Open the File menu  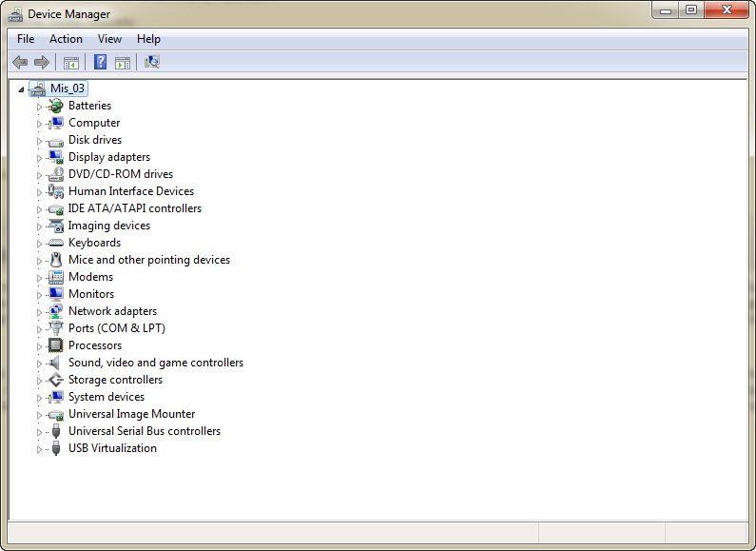26,39
